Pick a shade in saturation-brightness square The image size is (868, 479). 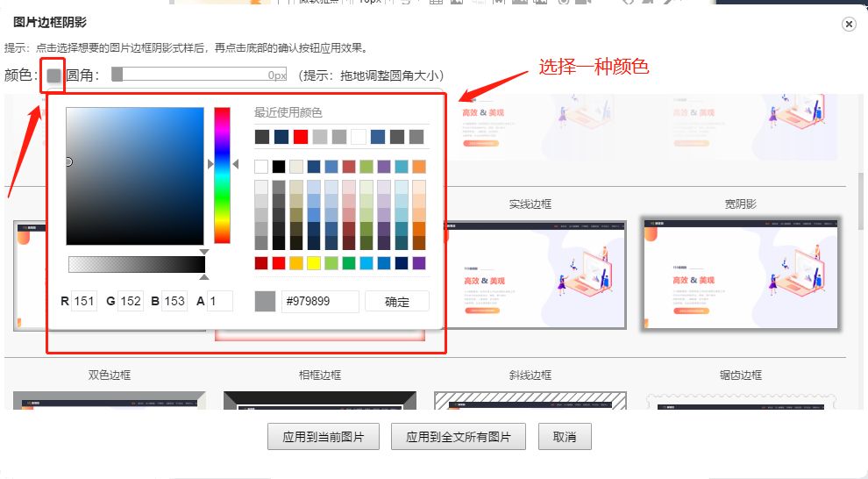click(135, 176)
